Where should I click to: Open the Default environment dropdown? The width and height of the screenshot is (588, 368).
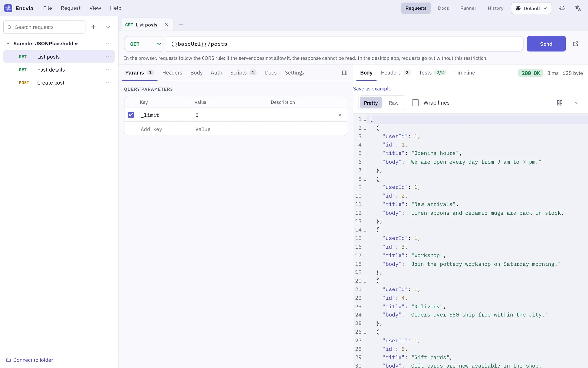click(x=531, y=8)
